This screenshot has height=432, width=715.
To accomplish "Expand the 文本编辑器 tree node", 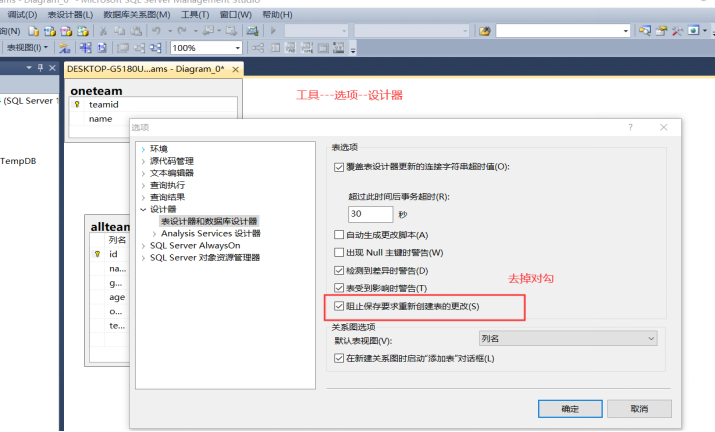I will pyautogui.click(x=143, y=173).
